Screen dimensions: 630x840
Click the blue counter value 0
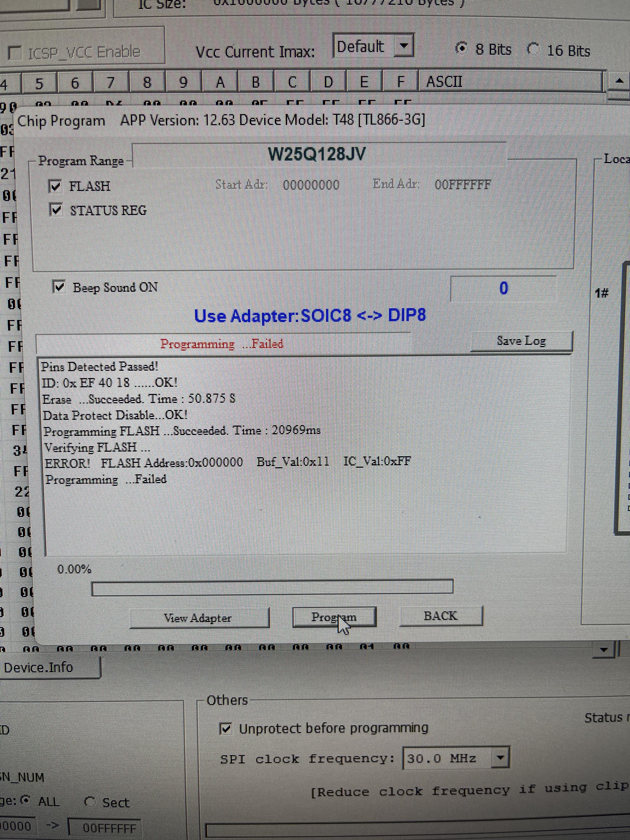tap(504, 288)
